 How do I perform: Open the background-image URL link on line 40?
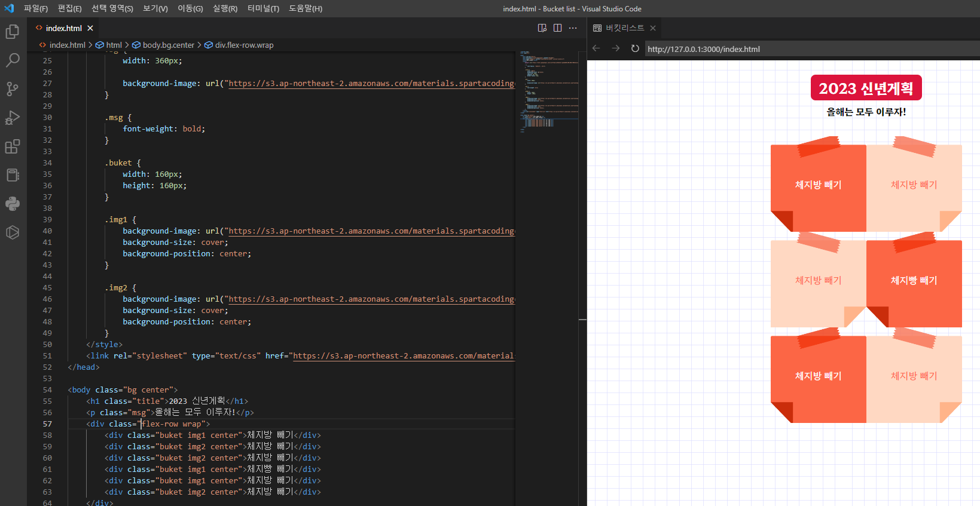[x=371, y=231]
